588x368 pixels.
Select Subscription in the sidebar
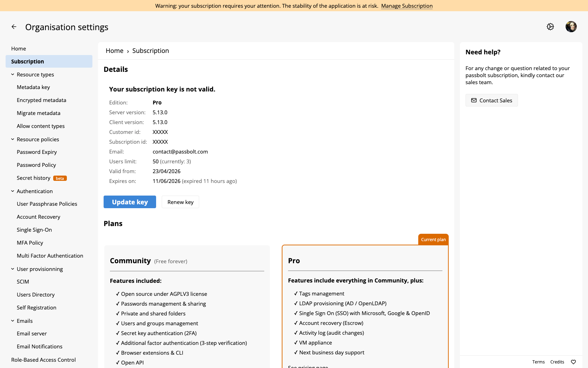[49, 61]
